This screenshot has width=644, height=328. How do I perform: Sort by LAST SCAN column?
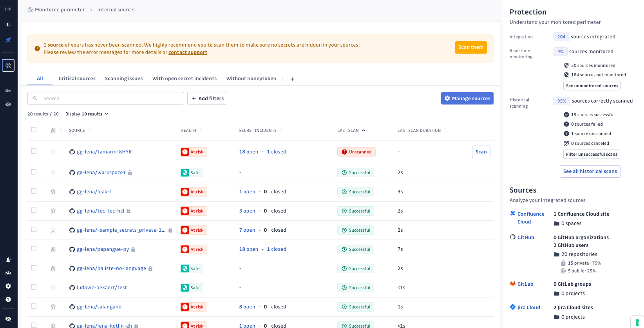coord(351,130)
